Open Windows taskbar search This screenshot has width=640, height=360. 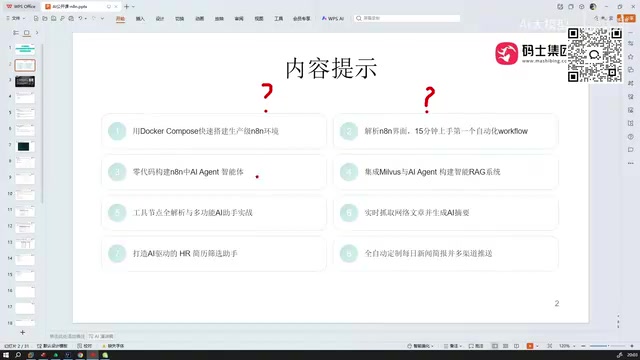[x=18, y=355]
